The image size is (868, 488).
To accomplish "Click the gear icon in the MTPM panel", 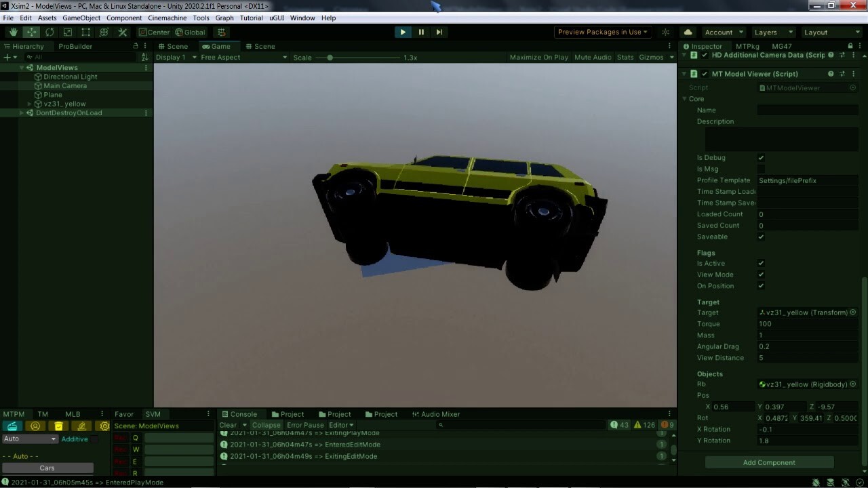I will [104, 426].
